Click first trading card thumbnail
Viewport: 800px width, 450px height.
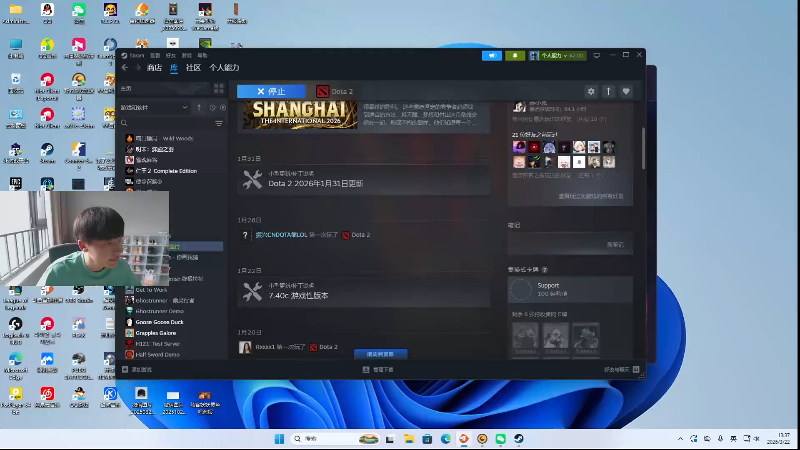tap(526, 338)
